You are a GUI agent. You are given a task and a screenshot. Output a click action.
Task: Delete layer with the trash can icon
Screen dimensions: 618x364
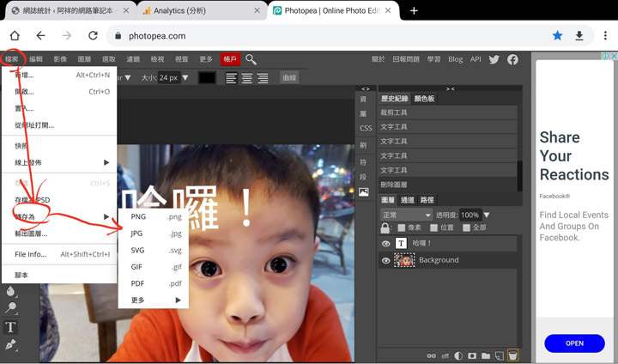[x=512, y=355]
